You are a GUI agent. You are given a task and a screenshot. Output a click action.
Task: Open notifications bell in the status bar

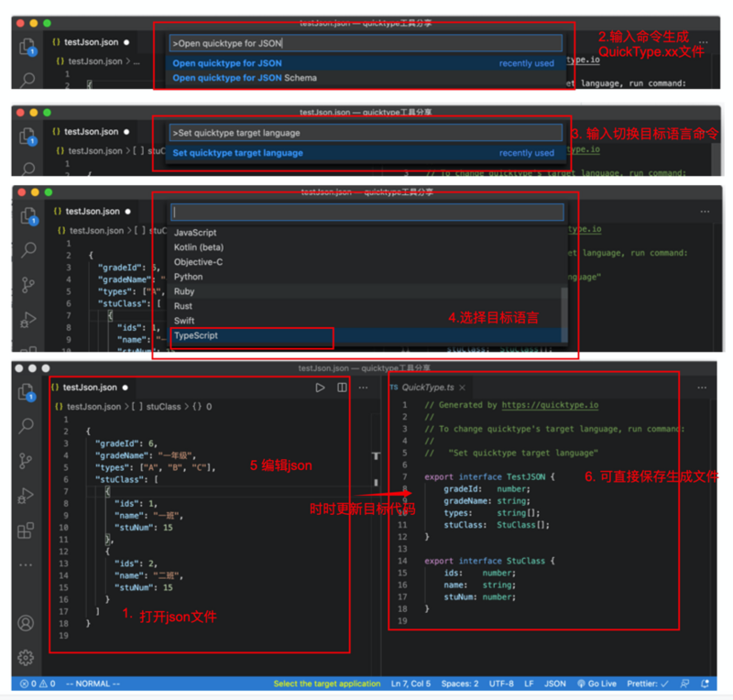coord(706,684)
